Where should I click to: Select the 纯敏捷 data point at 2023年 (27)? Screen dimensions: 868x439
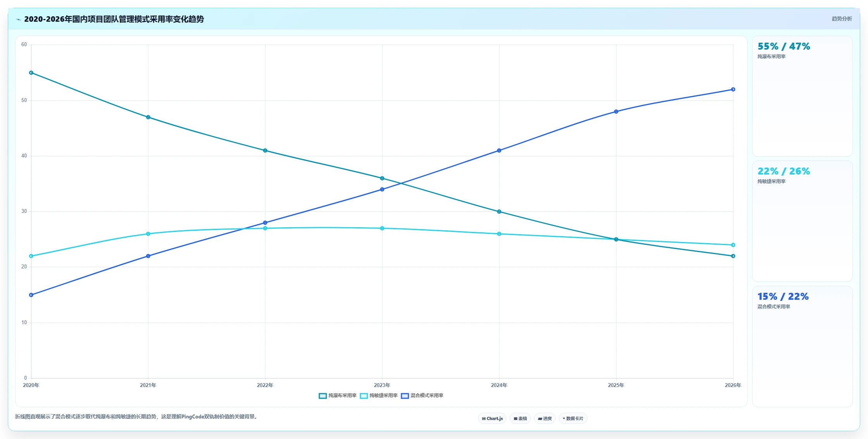(x=382, y=228)
